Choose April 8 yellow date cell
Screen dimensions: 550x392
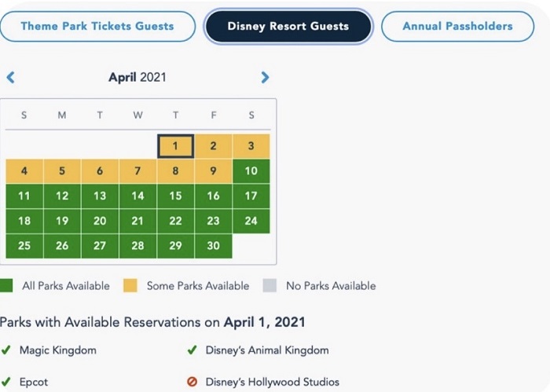click(x=175, y=171)
